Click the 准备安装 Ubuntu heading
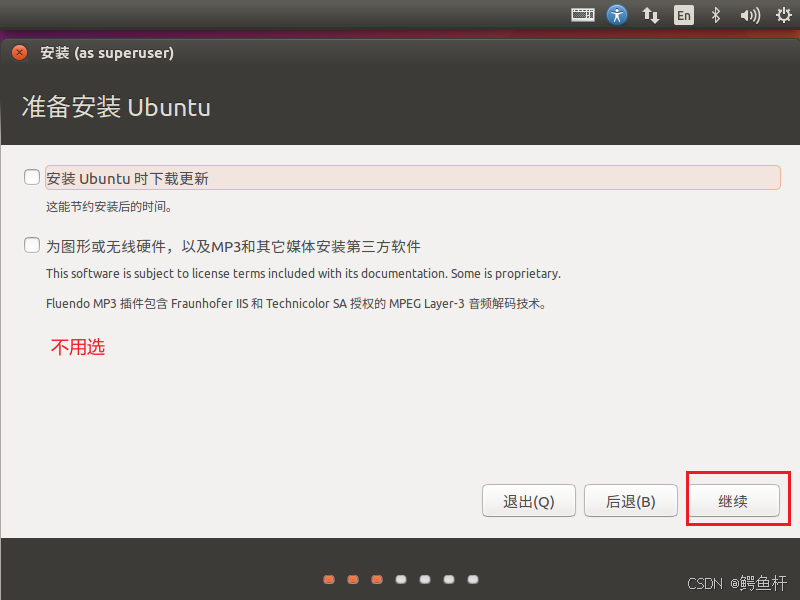 [x=116, y=107]
